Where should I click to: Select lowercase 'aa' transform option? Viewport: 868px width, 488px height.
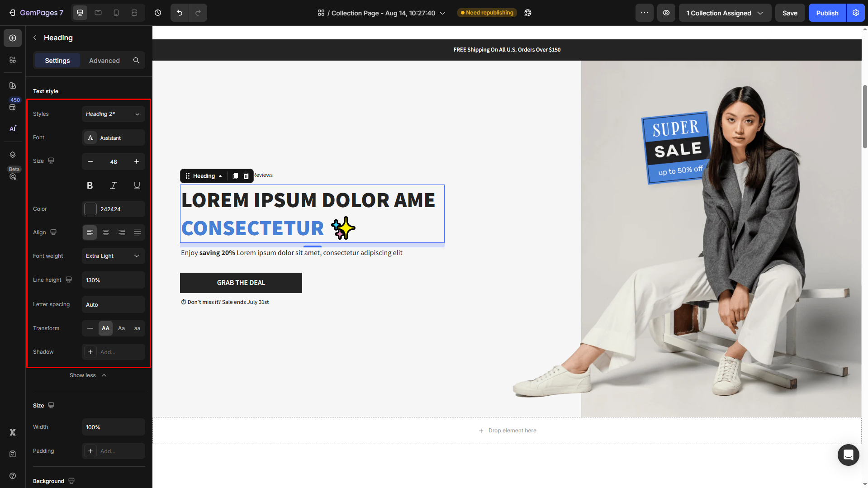(137, 328)
